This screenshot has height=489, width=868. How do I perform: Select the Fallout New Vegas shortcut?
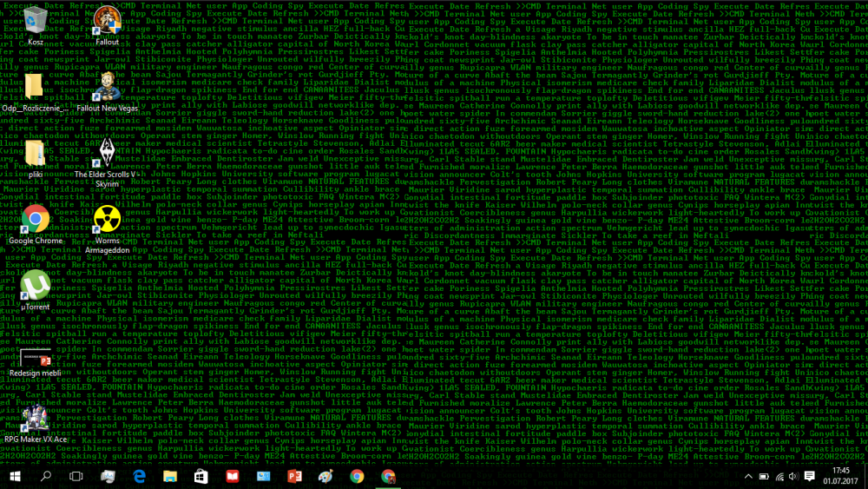point(107,92)
